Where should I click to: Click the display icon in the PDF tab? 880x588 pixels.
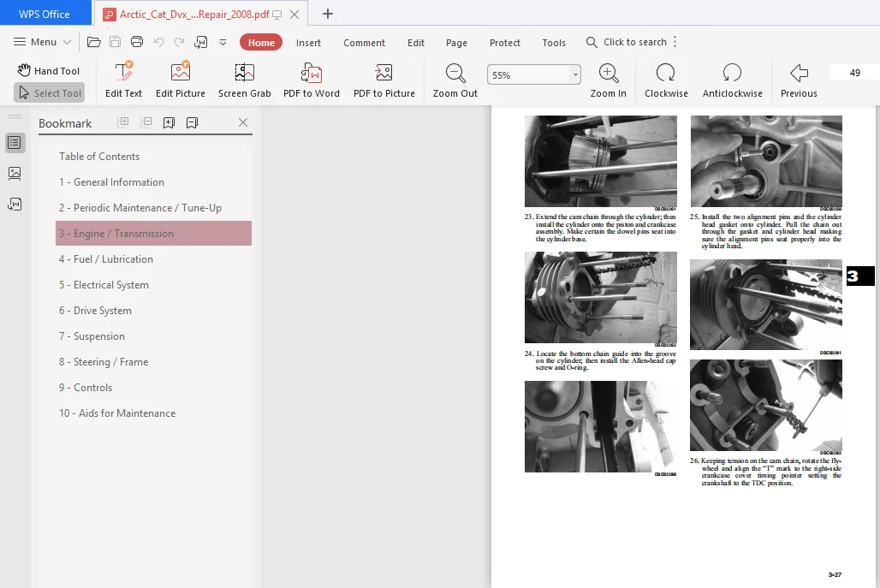(x=276, y=15)
